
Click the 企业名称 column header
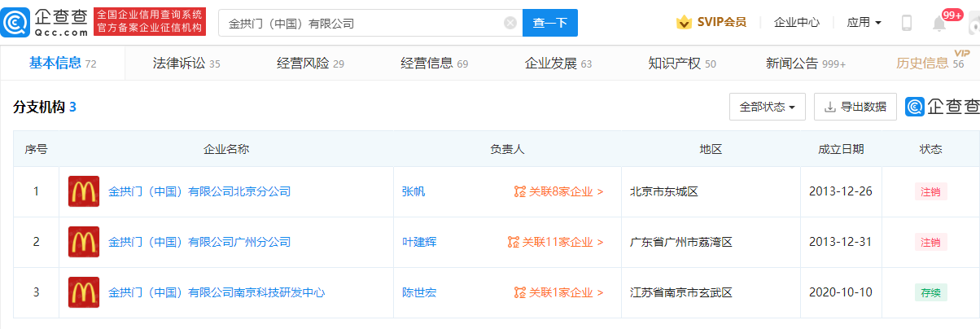226,149
